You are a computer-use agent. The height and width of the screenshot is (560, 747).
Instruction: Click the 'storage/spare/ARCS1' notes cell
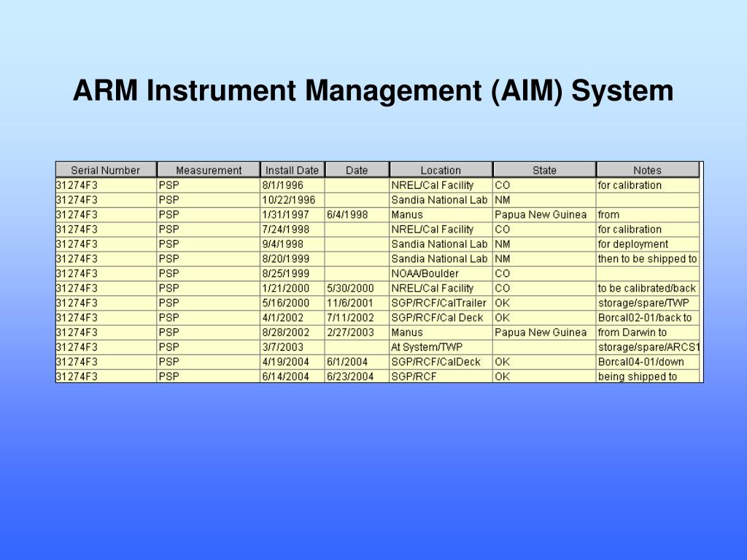[x=648, y=347]
